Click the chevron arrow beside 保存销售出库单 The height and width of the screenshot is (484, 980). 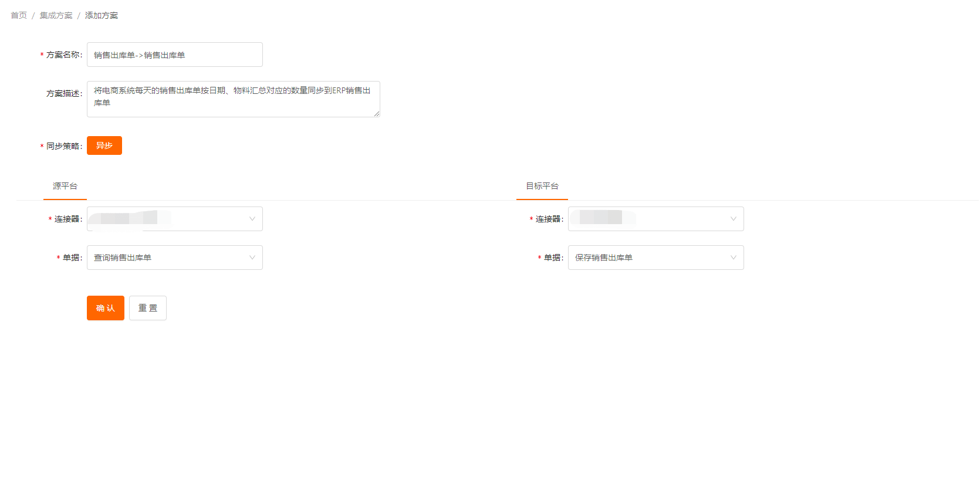[733, 258]
